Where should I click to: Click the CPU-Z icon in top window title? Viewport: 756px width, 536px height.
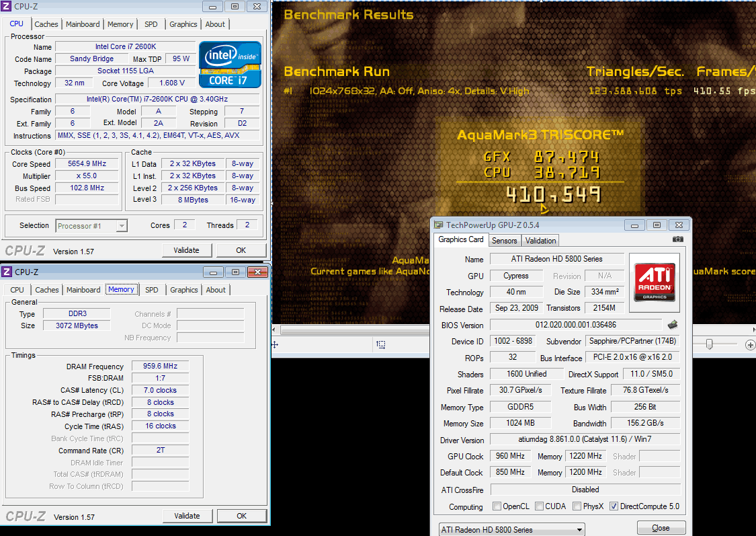[x=7, y=6]
